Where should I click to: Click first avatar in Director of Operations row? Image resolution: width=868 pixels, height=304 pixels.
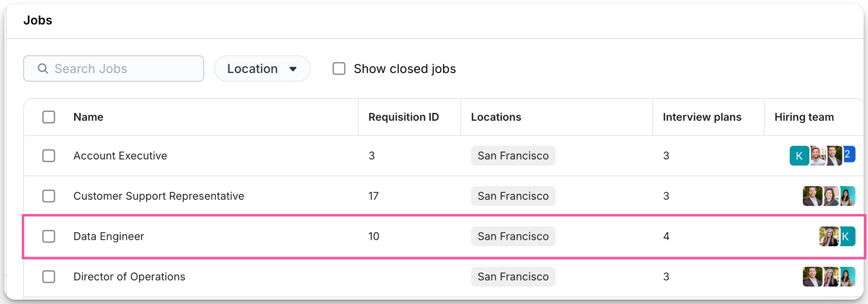(x=812, y=277)
